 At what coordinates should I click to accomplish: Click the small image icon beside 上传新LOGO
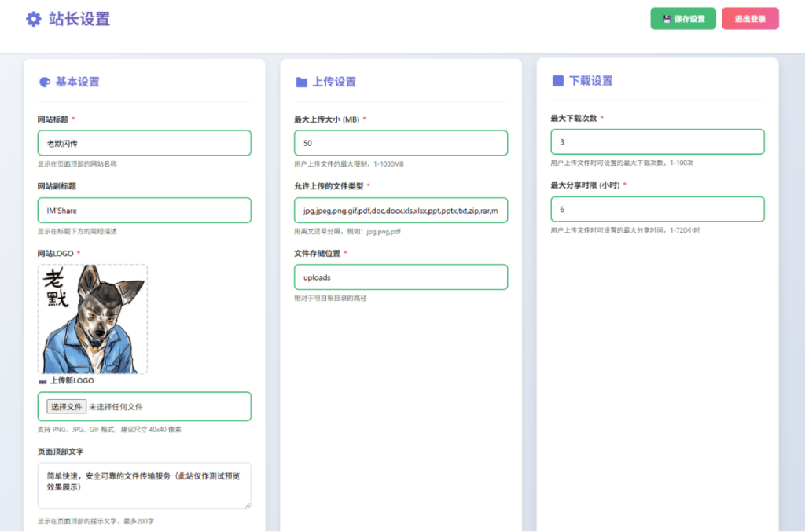tap(42, 380)
